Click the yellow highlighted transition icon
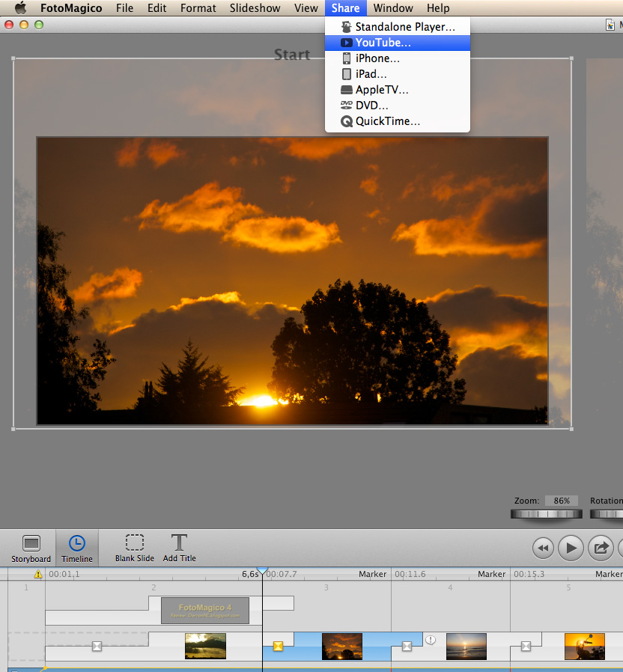Image resolution: width=623 pixels, height=672 pixels. point(278,646)
